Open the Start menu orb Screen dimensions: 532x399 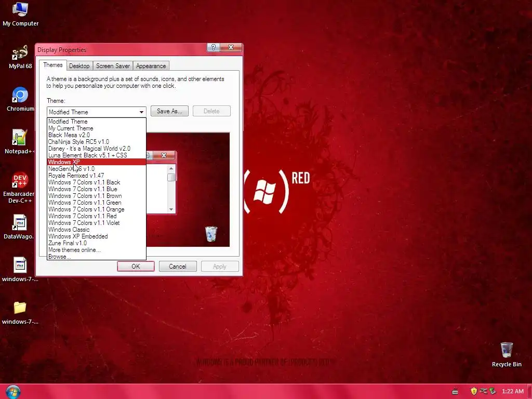(13, 392)
